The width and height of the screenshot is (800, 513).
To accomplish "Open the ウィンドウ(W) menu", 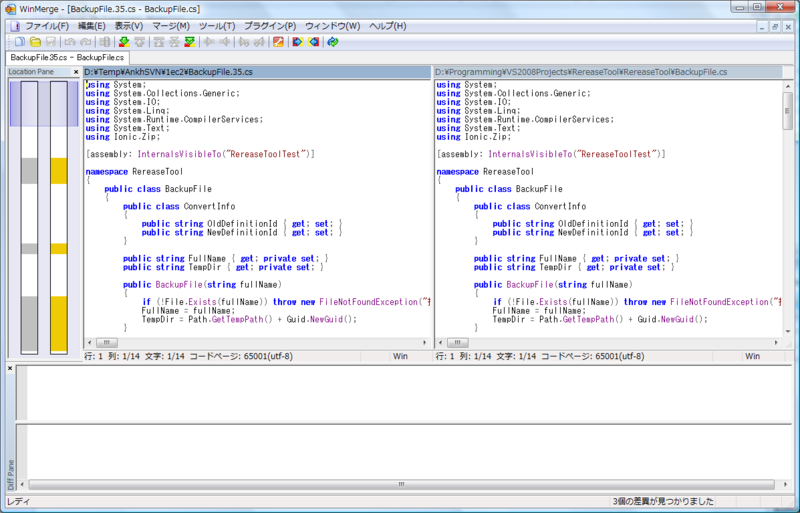I will [333, 26].
